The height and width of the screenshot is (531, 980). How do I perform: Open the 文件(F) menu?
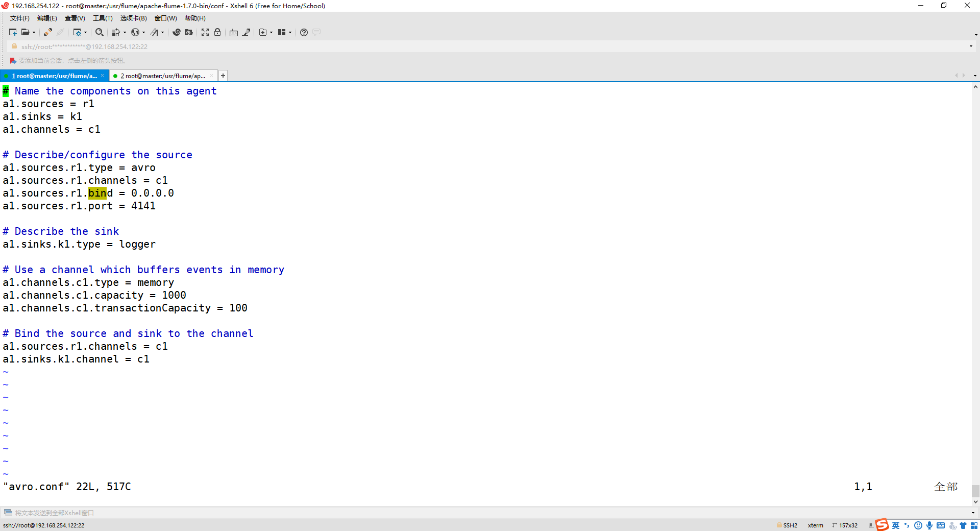point(20,18)
